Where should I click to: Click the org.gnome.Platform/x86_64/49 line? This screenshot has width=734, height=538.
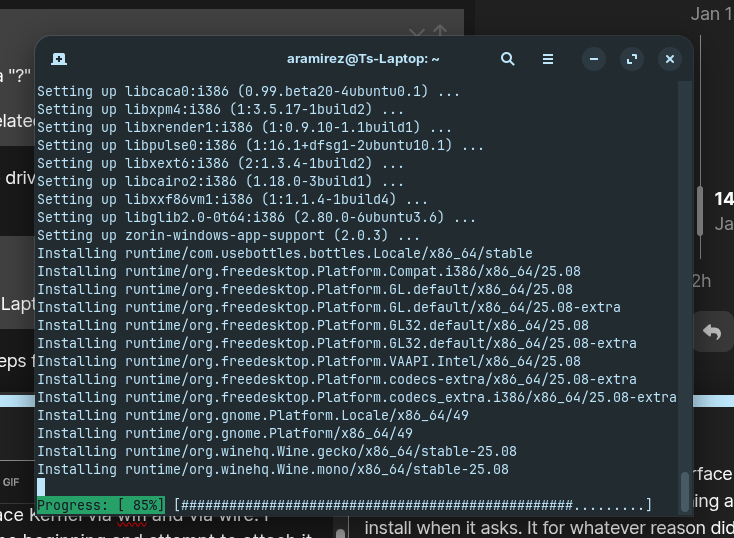click(224, 433)
